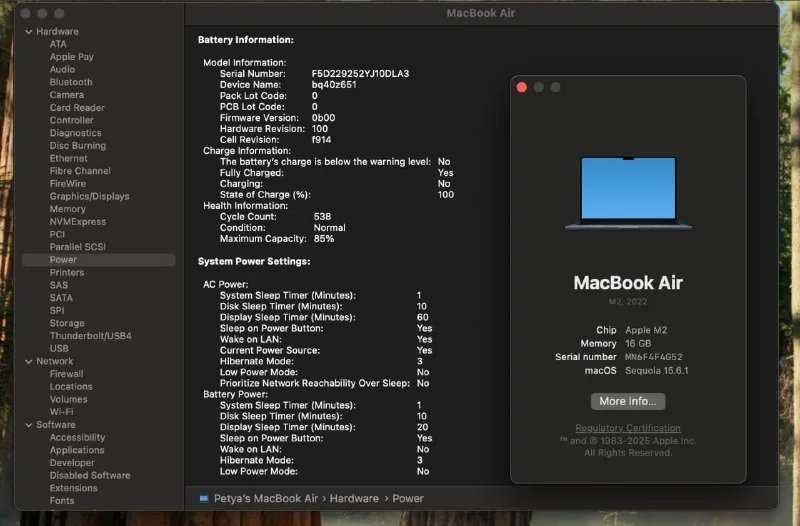
Task: Click the Maximum Capacity 85% value
Action: [323, 239]
